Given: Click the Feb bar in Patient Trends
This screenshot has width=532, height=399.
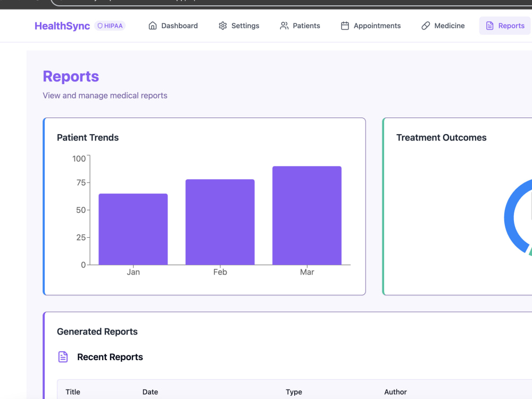Looking at the screenshot, I should (x=220, y=222).
